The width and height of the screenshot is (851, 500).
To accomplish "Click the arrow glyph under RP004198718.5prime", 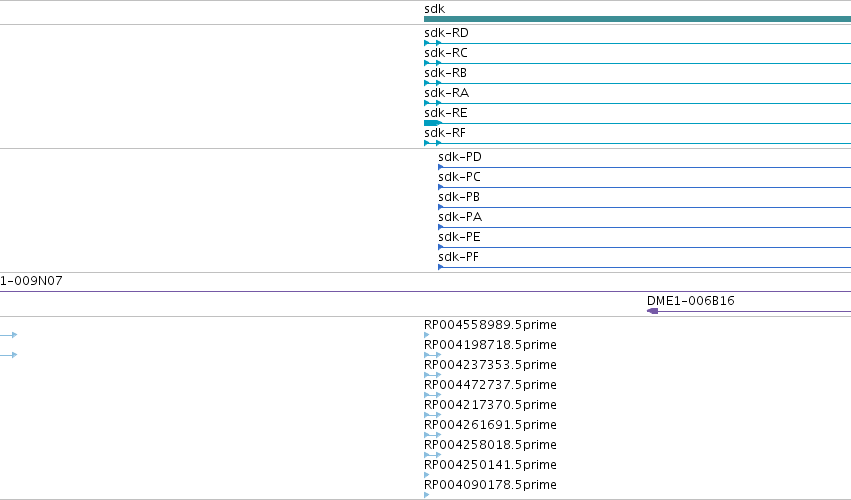I will click(433, 355).
